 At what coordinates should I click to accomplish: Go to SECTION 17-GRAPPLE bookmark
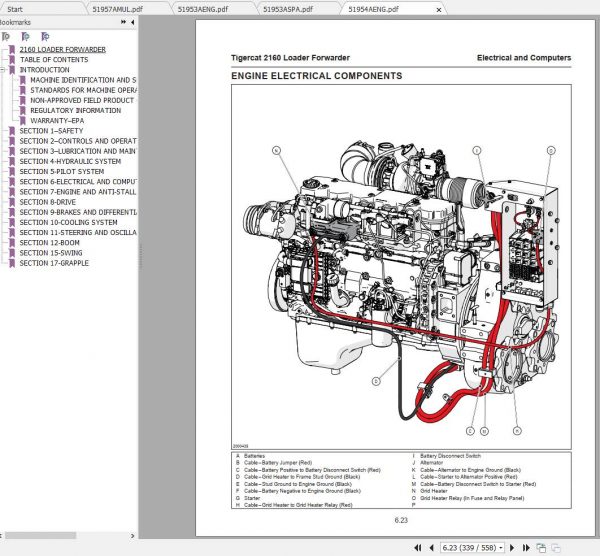pos(54,263)
